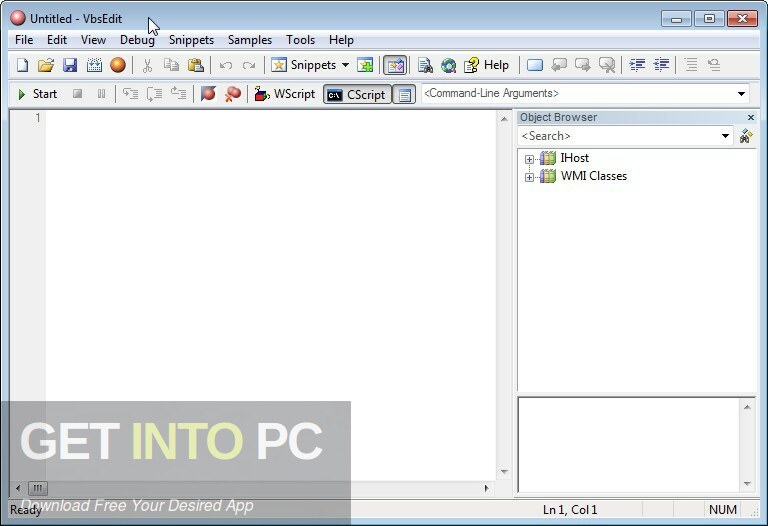The width and height of the screenshot is (768, 526).
Task: Open the View menu
Action: (x=93, y=40)
